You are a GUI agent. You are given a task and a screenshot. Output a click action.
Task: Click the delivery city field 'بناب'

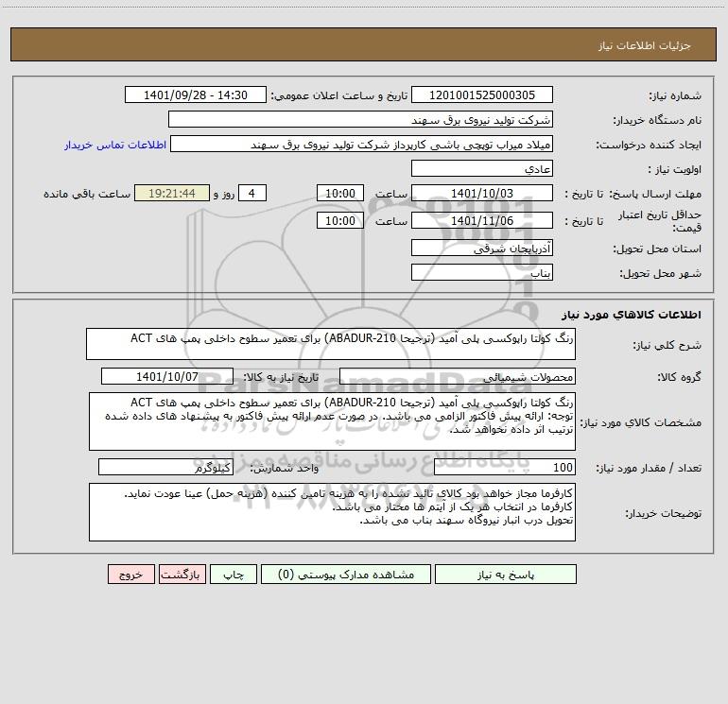point(482,273)
